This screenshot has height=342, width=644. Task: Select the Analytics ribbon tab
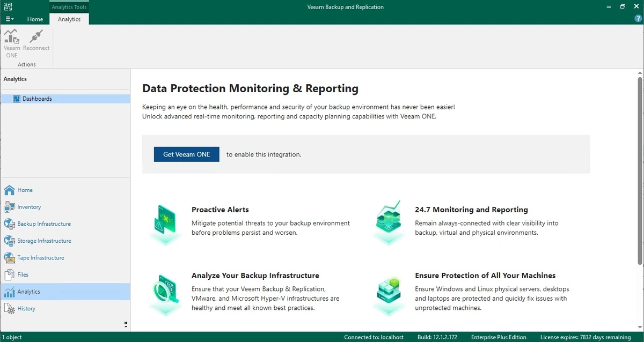click(x=69, y=19)
